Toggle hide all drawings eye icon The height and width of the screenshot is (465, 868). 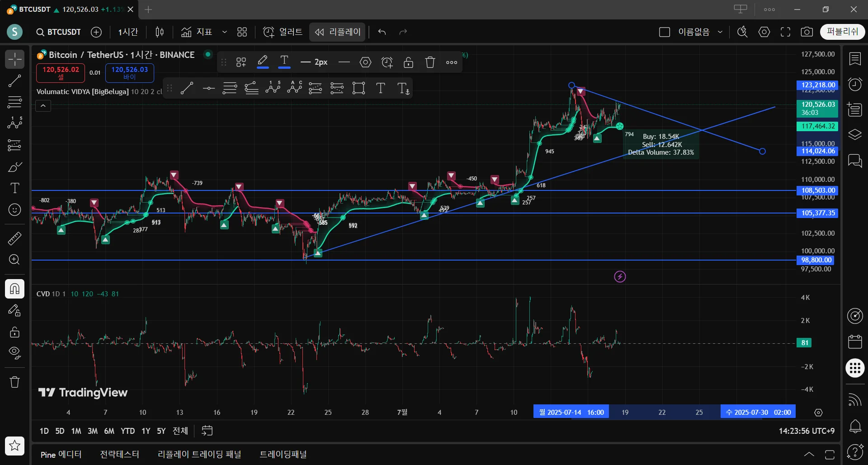pyautogui.click(x=14, y=353)
